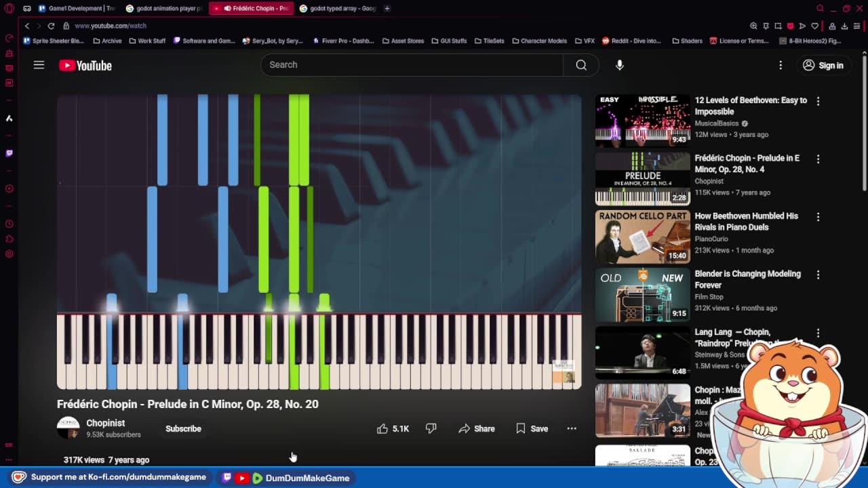Open Blender OLD NEW video thumbnail
This screenshot has height=488, width=868.
coord(643,294)
